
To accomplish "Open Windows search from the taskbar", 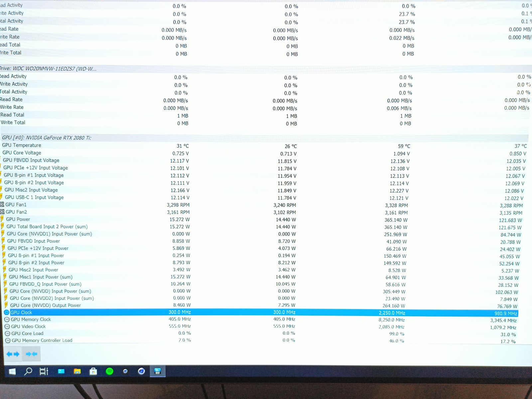I will click(28, 371).
